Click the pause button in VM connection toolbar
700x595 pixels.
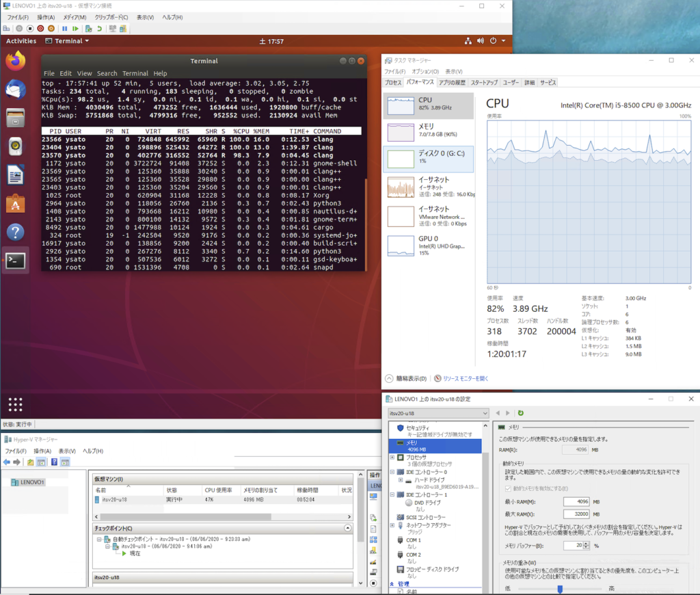(x=65, y=29)
